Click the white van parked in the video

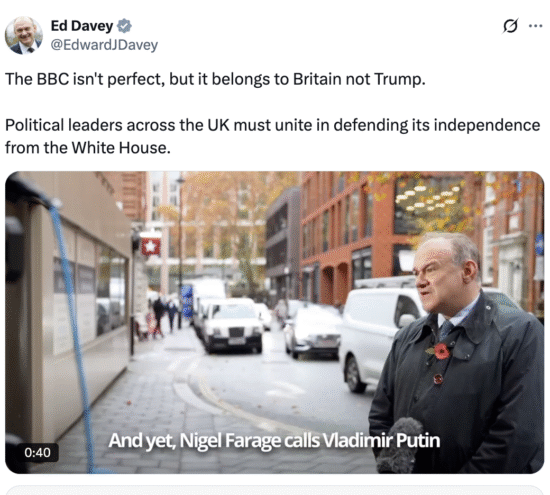click(x=380, y=336)
